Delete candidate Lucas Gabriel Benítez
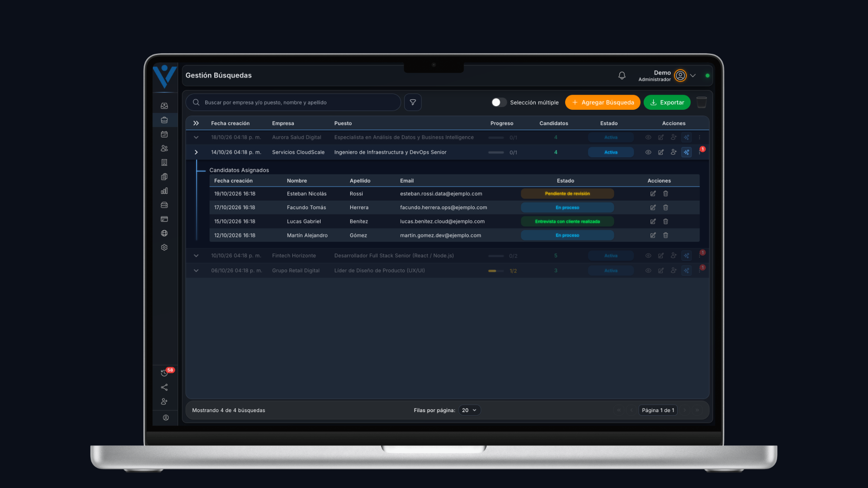Viewport: 868px width, 488px height. (665, 221)
